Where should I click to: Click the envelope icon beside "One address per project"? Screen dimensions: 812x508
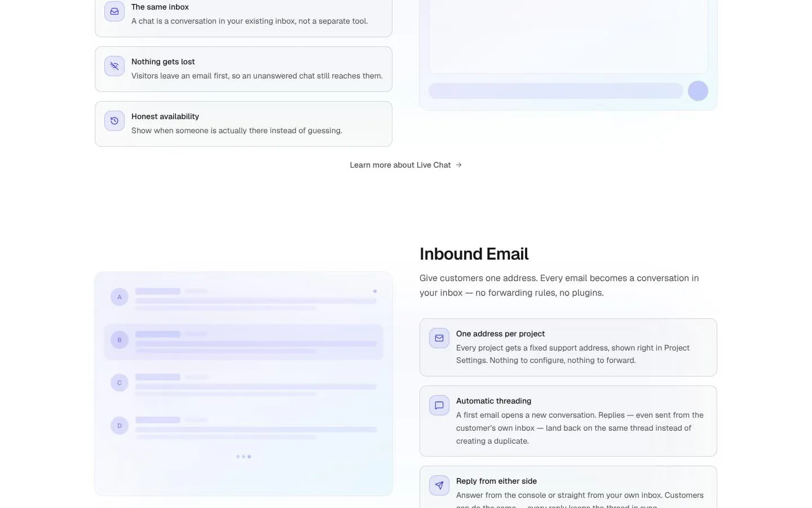point(439,338)
